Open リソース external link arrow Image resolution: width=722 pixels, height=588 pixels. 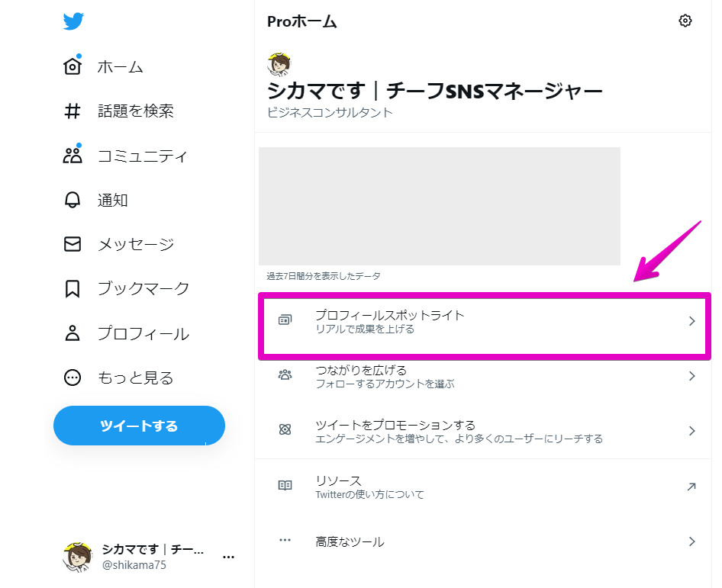point(691,487)
